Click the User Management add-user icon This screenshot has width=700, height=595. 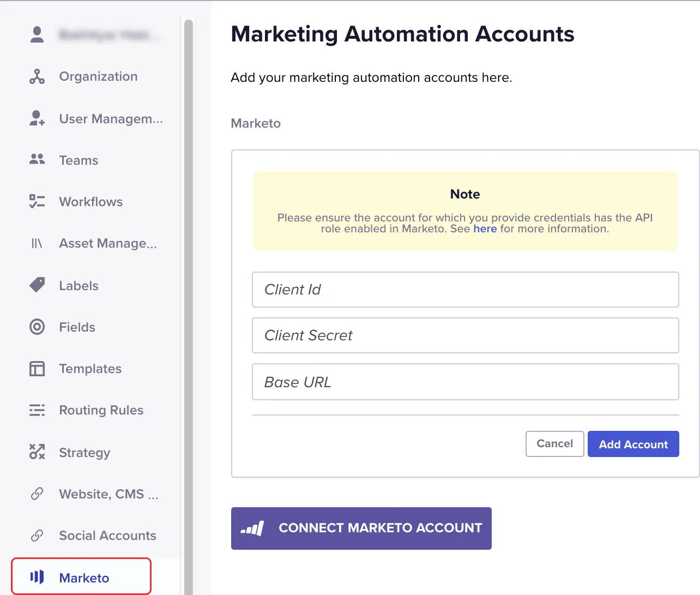click(37, 118)
